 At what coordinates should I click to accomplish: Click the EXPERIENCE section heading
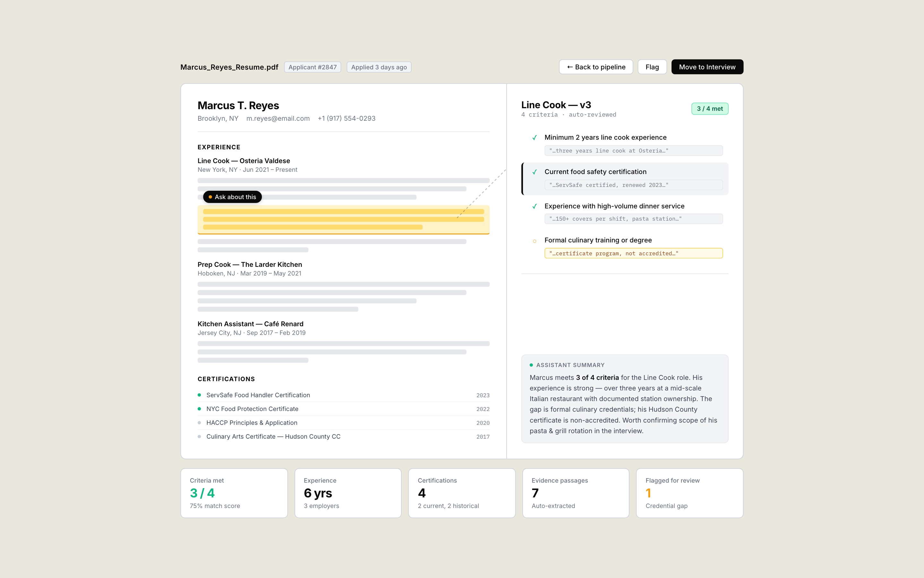(219, 147)
